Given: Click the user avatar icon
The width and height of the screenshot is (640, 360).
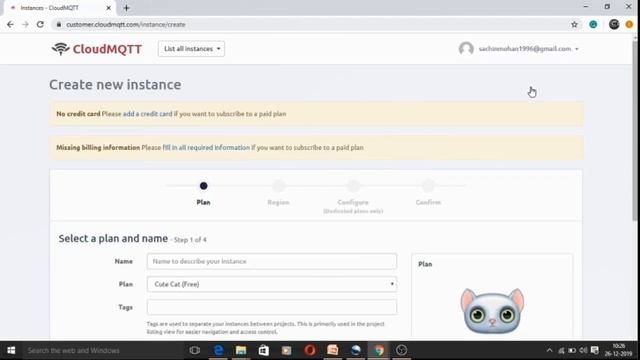Looking at the screenshot, I should (x=466, y=49).
